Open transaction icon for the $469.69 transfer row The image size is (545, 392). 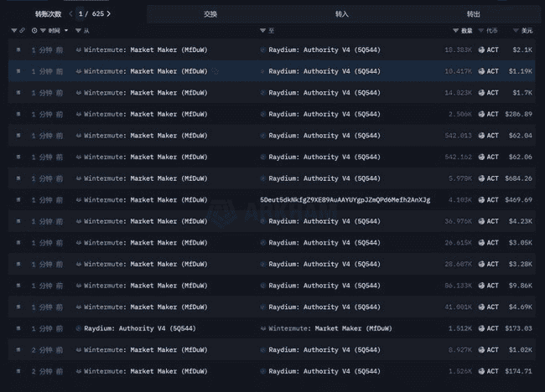(18, 200)
